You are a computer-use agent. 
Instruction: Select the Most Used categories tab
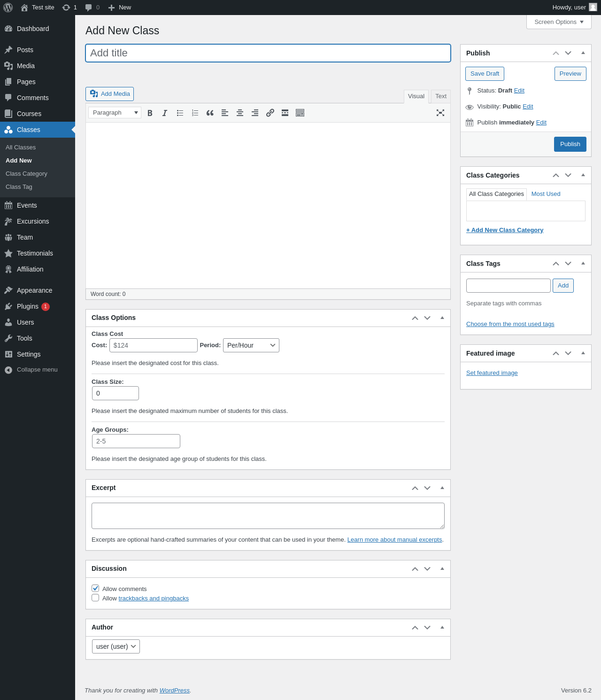tap(546, 194)
